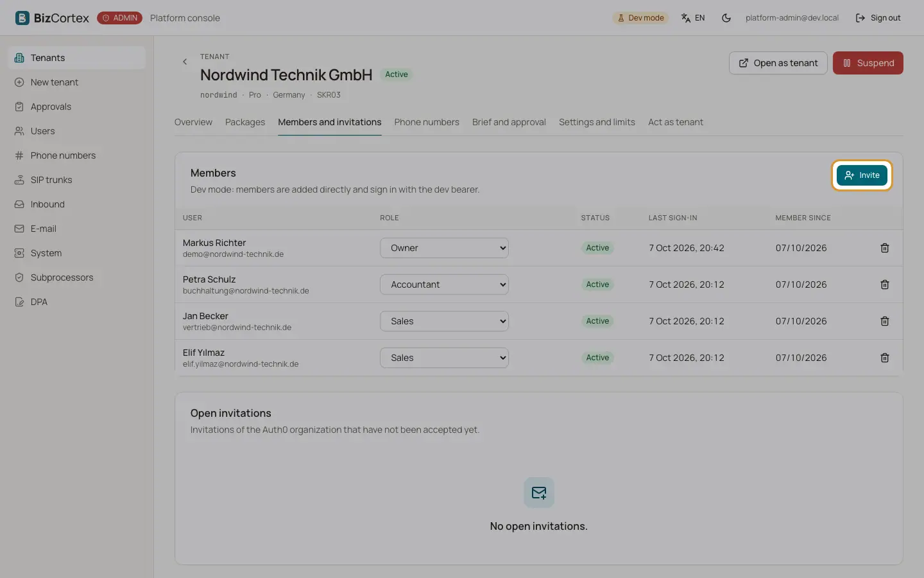Click the Dev mode badge
This screenshot has height=578, width=924.
coord(640,18)
